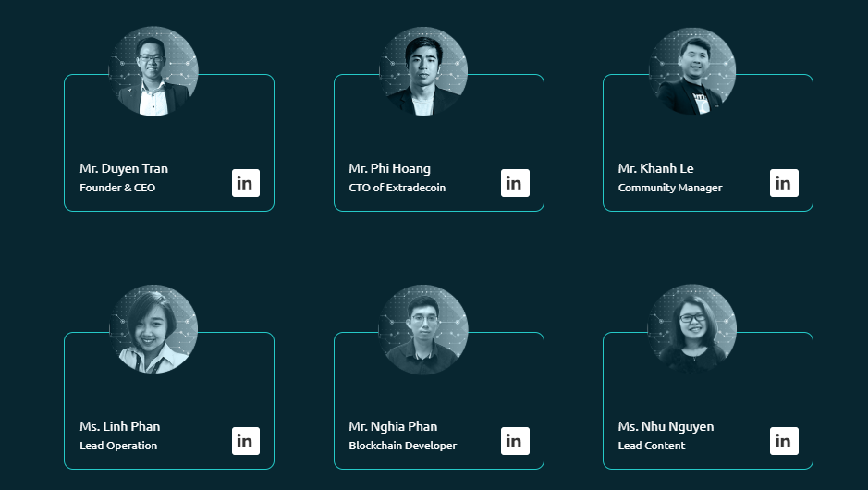Click Mr. Khanh Le's profile photo

(x=692, y=71)
